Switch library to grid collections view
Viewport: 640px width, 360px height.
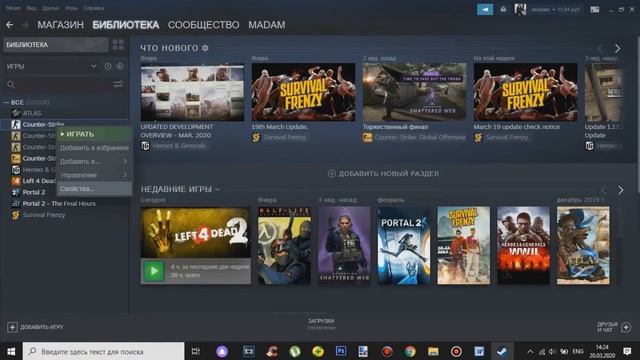coord(118,44)
